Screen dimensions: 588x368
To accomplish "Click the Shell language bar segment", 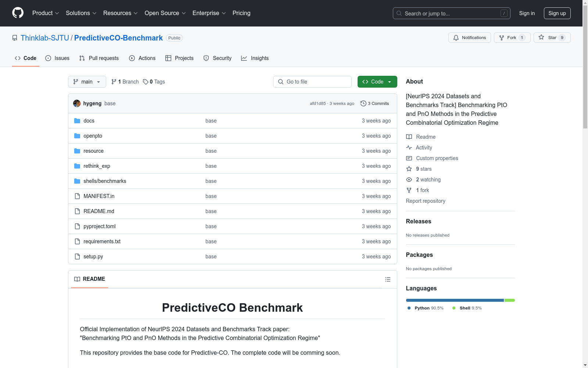I will point(510,300).
